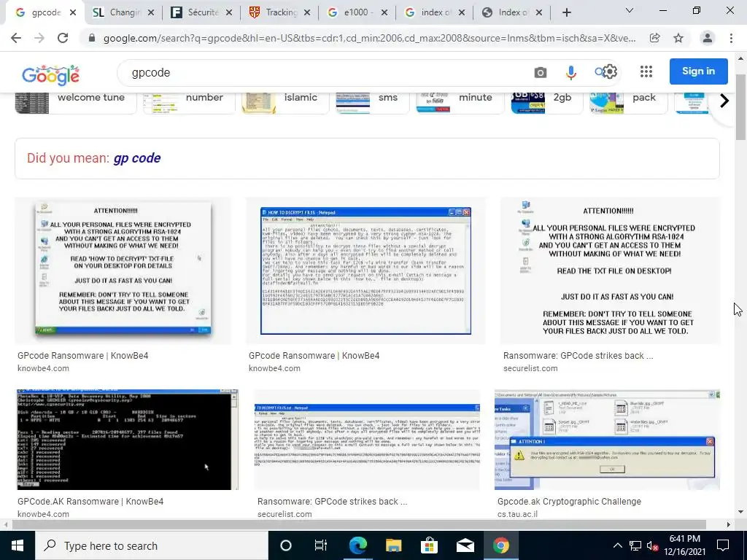747x560 pixels.
Task: Click the 'gp code' suggestion link
Action: tap(136, 158)
